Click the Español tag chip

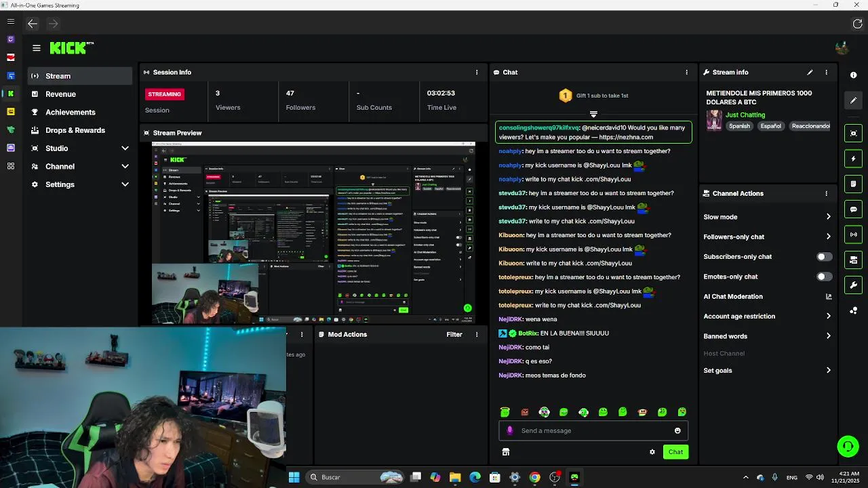coord(770,126)
